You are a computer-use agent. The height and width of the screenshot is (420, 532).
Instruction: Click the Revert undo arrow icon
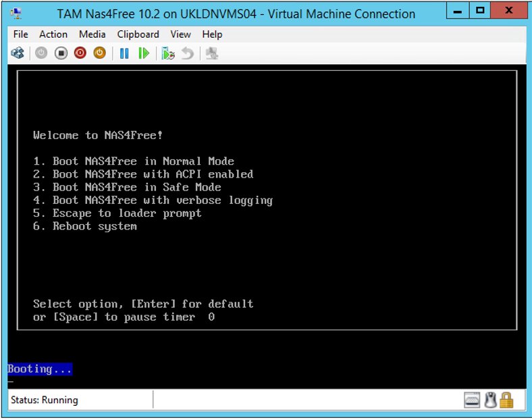[x=187, y=53]
